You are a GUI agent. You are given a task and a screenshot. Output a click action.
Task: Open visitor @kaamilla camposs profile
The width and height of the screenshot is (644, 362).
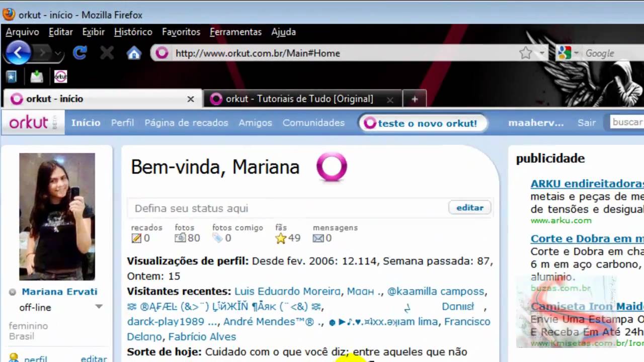coord(436,291)
